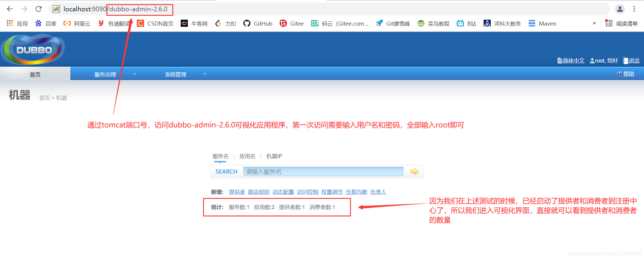The height and width of the screenshot is (259, 644).
Task: Open the CSDN首页 bookmark
Action: coord(155,23)
